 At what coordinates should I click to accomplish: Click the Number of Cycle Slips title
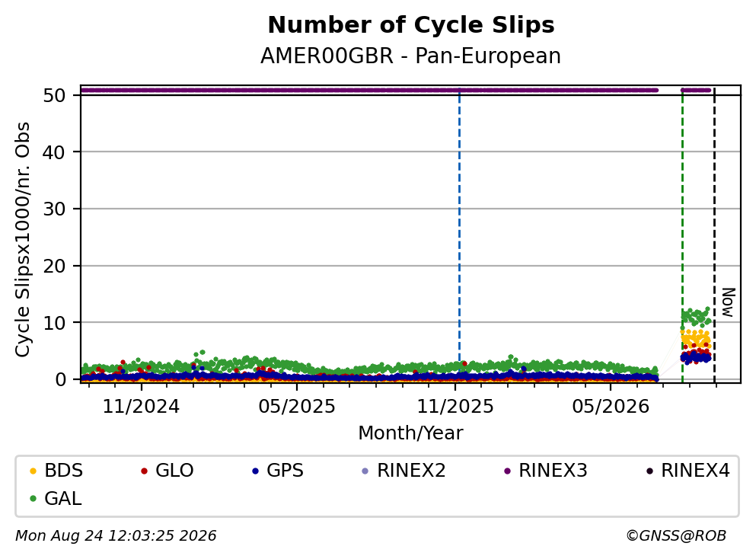click(x=411, y=25)
